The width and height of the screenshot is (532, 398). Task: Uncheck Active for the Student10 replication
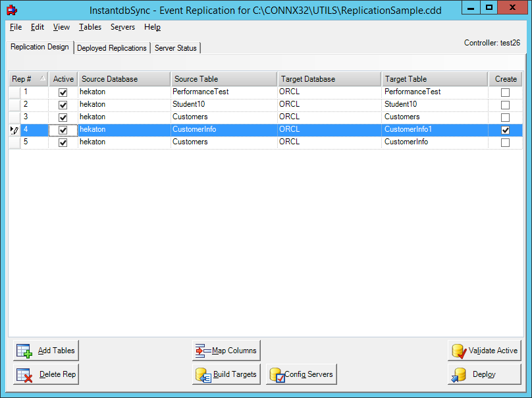tap(63, 104)
